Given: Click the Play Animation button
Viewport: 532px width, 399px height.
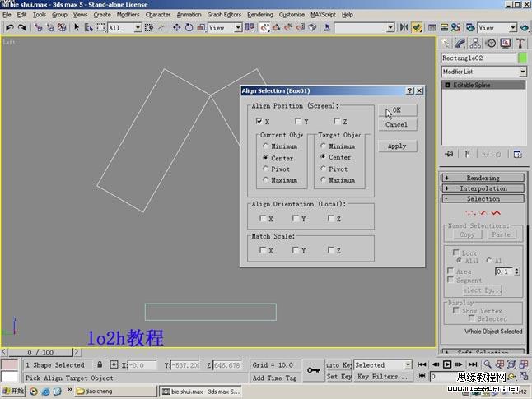Looking at the screenshot, I should [447, 364].
